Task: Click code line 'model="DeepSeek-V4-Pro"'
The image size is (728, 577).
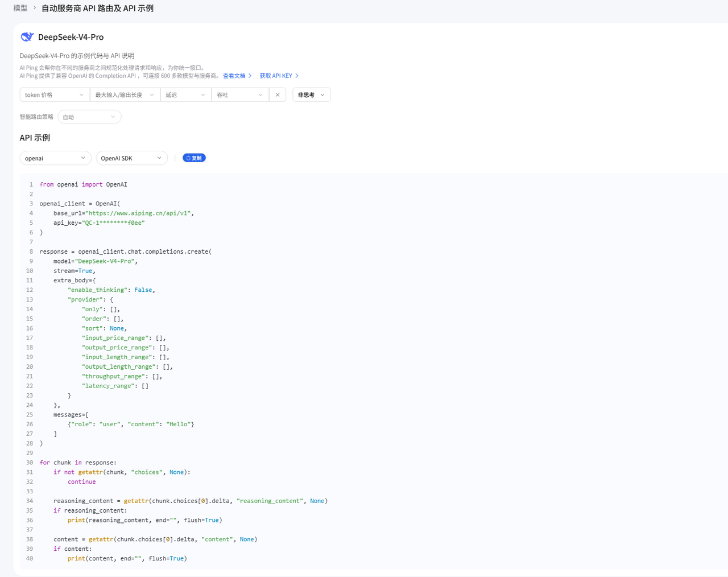Action: (x=96, y=261)
